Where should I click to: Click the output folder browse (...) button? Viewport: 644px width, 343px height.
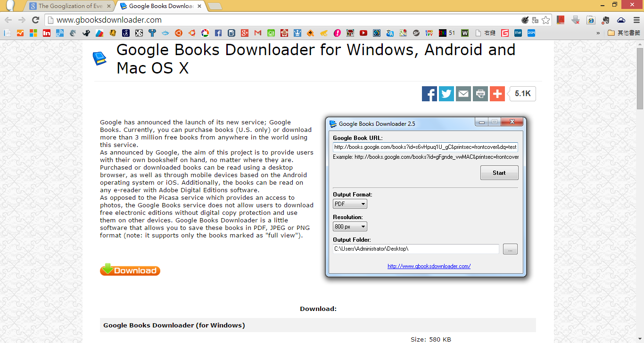[510, 249]
